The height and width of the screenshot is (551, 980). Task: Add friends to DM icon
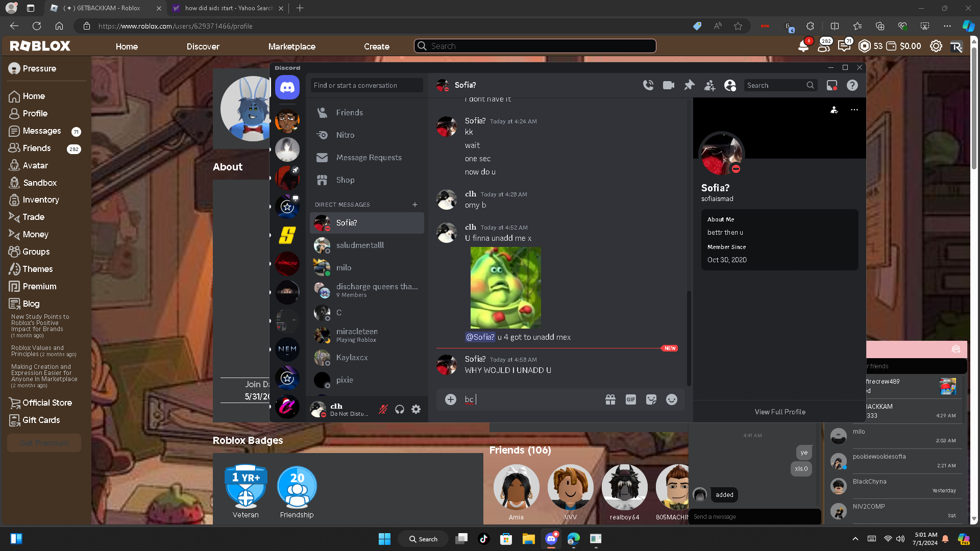[709, 85]
